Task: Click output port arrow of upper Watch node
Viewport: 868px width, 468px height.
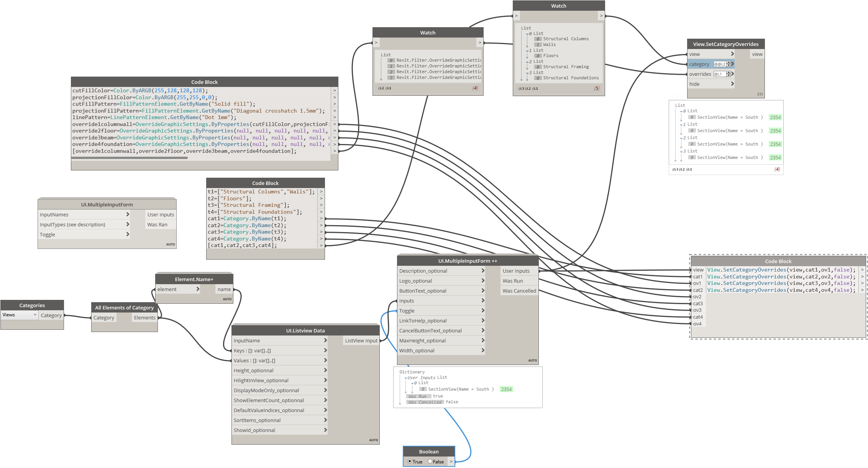Action: point(601,16)
